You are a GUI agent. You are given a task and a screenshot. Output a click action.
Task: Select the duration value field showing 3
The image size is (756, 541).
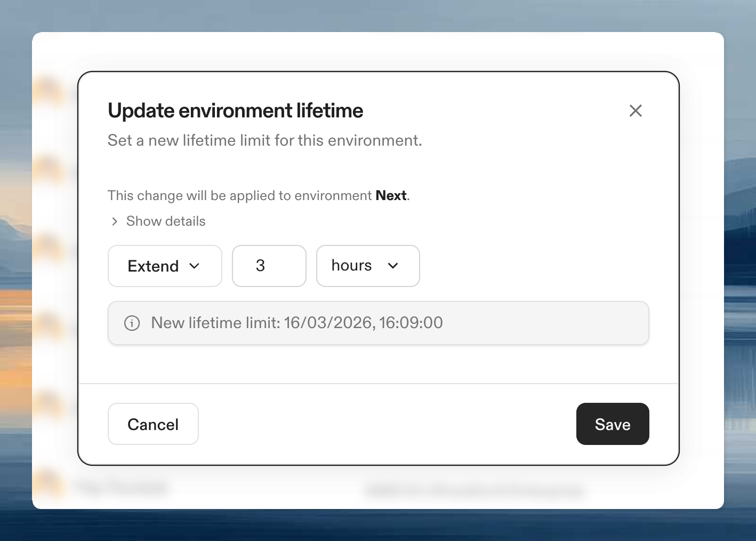[269, 266]
